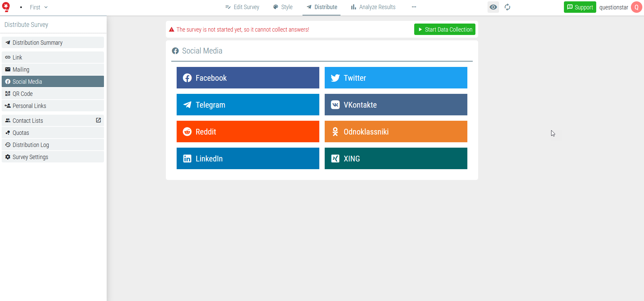Click the VKontakte logo icon
This screenshot has width=644, height=301.
click(335, 105)
